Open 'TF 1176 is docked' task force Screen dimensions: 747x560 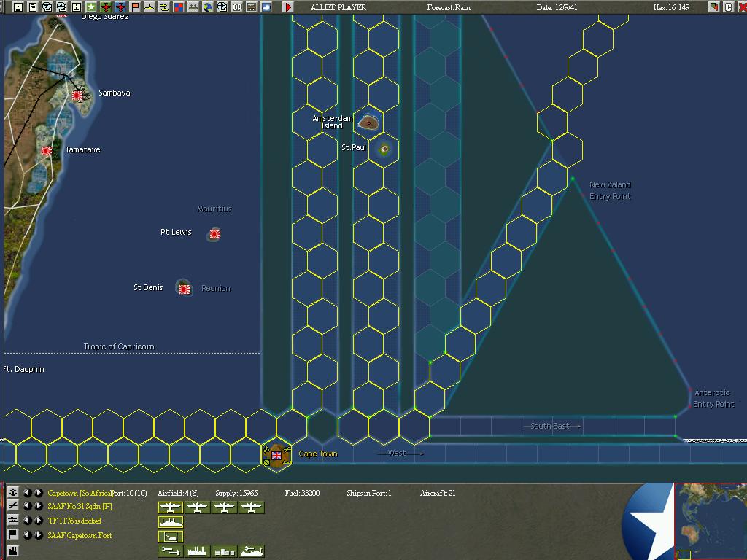[74, 521]
